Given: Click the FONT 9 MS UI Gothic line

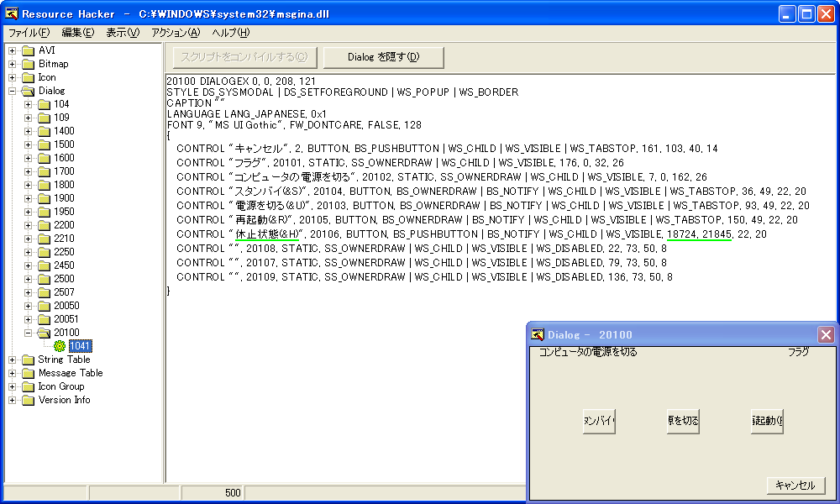Looking at the screenshot, I should pyautogui.click(x=294, y=125).
